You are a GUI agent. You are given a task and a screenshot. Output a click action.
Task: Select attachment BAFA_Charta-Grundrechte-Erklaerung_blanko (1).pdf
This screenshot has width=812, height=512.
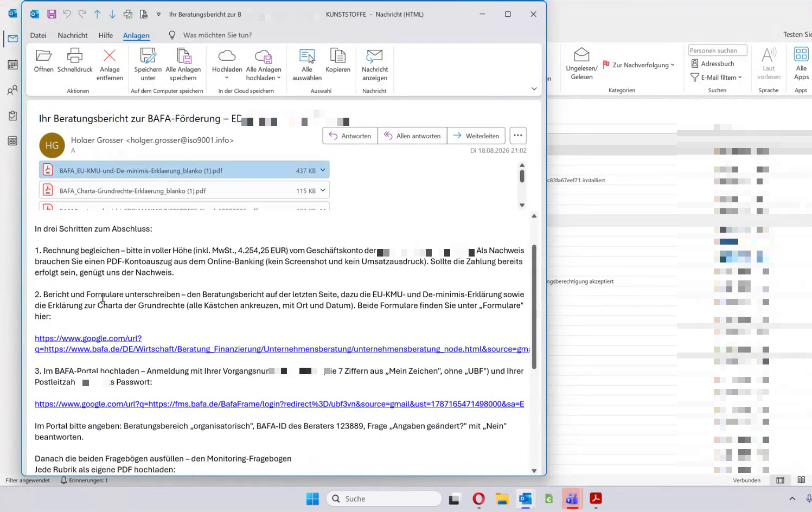point(184,190)
